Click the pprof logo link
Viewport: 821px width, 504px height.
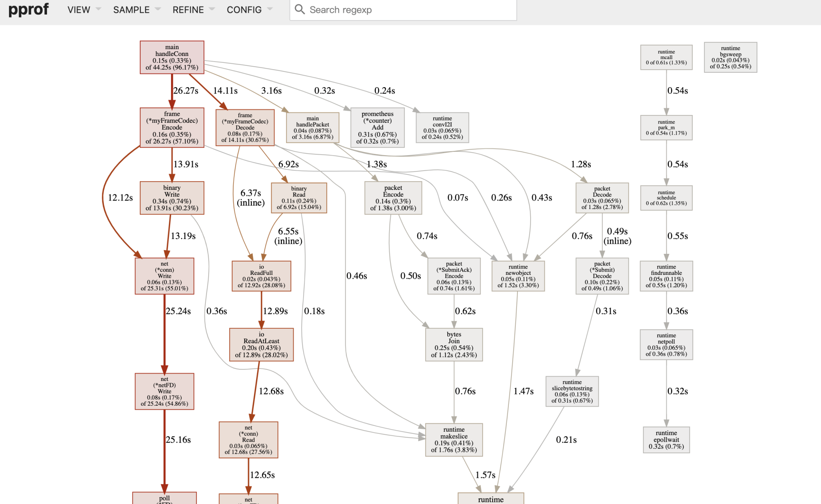click(29, 9)
